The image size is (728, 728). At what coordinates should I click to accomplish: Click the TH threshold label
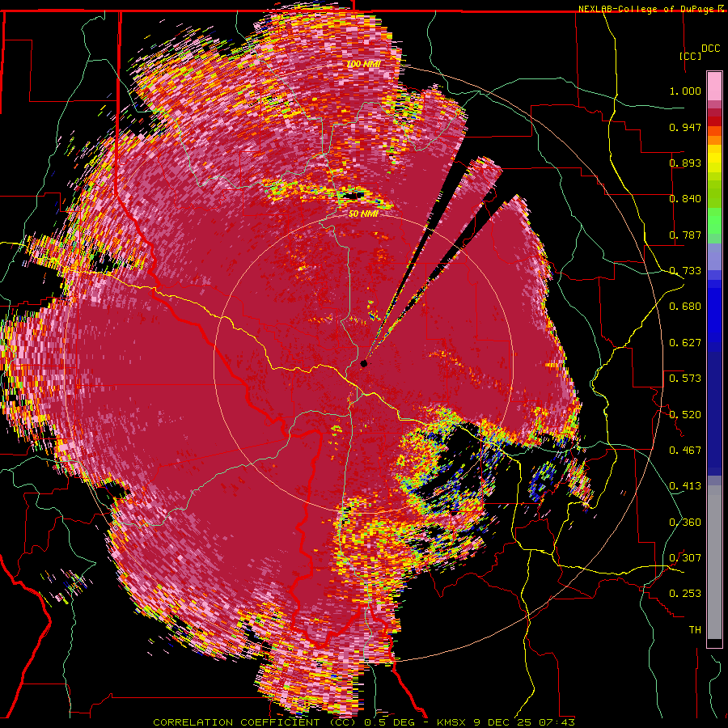pyautogui.click(x=695, y=630)
